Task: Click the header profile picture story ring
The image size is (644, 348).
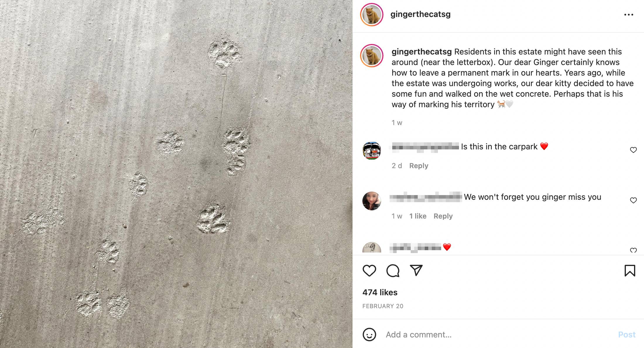Action: click(x=372, y=15)
